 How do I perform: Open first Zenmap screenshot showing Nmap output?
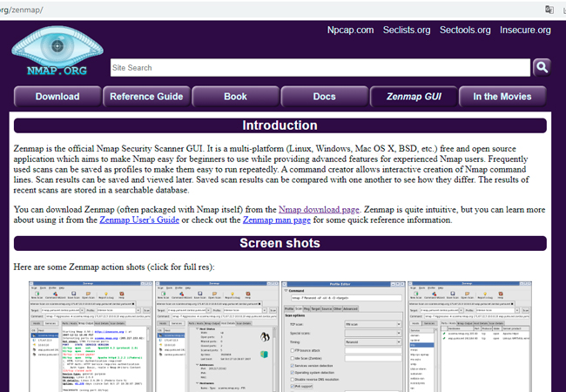(91, 336)
